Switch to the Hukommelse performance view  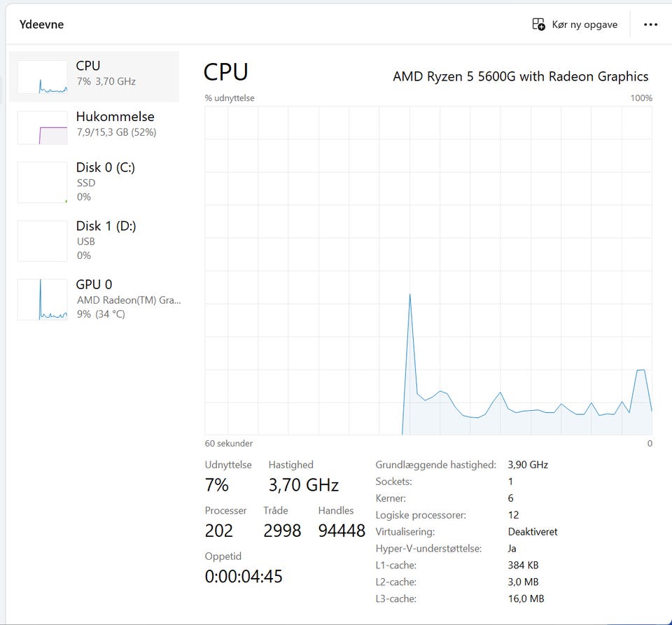pos(115,117)
